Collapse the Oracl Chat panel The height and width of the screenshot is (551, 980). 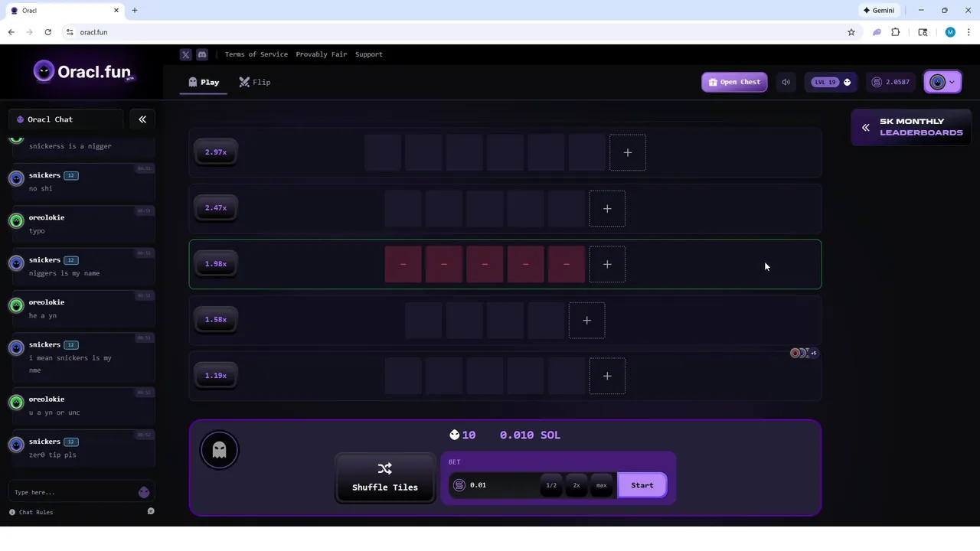[x=142, y=119]
